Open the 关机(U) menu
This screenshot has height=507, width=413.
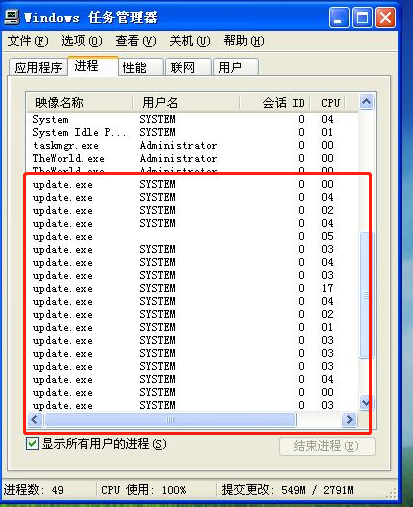point(190,41)
